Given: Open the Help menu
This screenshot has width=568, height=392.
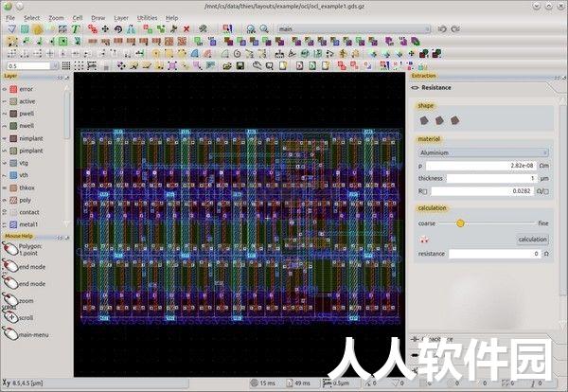Looking at the screenshot, I should point(171,18).
